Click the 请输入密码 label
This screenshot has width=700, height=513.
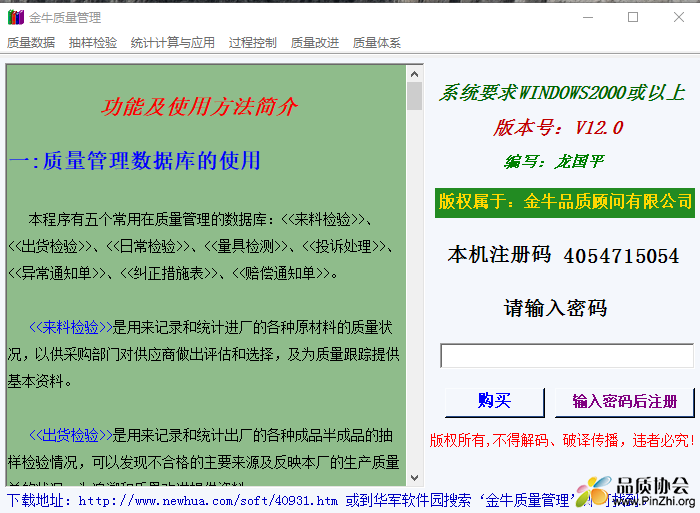556,308
